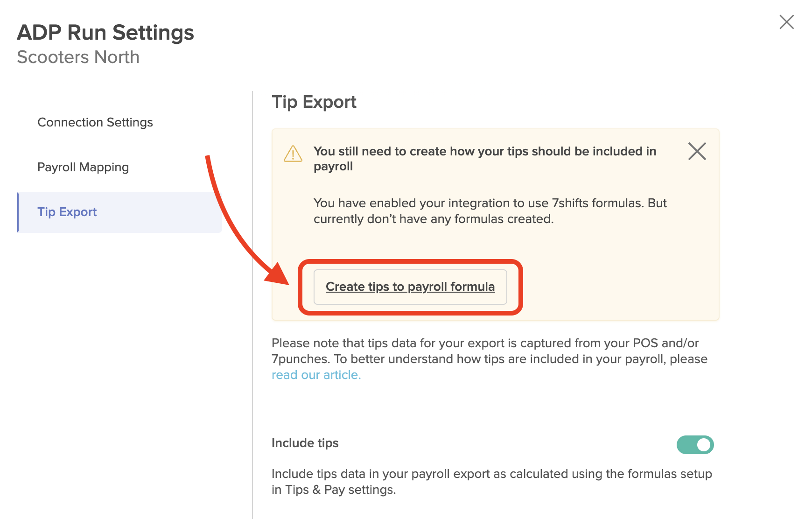Open Connection Settings section

(95, 122)
